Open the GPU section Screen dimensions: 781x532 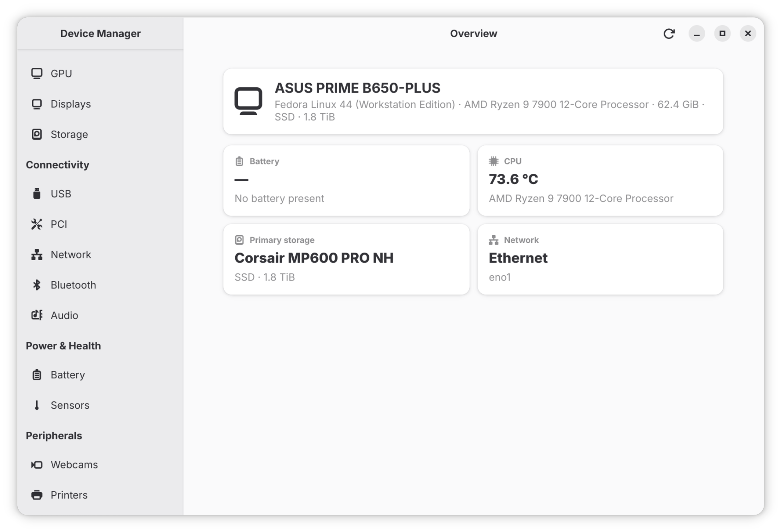point(100,74)
